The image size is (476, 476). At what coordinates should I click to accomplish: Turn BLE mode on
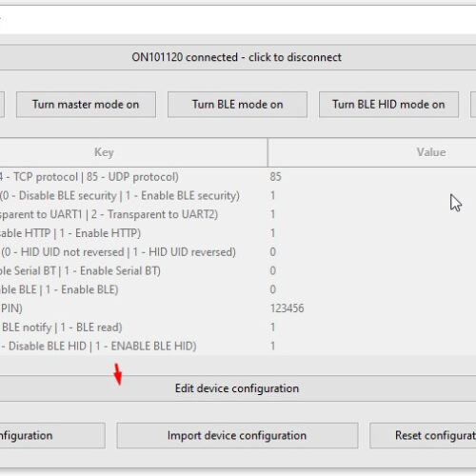point(237,105)
